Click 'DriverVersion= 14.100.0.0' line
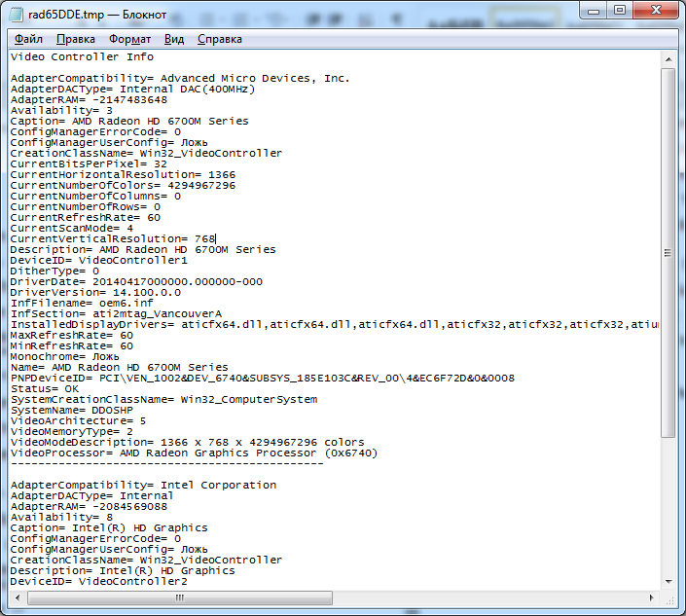This screenshot has width=686, height=616. click(x=95, y=293)
